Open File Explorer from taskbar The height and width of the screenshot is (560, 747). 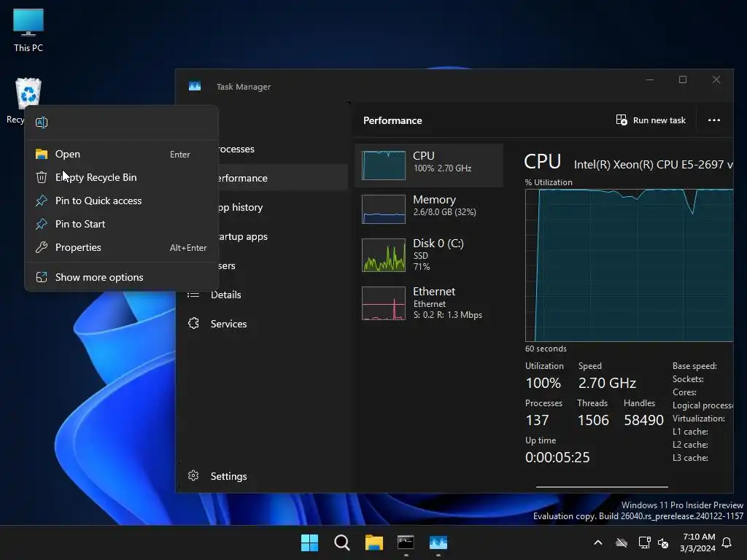(374, 542)
